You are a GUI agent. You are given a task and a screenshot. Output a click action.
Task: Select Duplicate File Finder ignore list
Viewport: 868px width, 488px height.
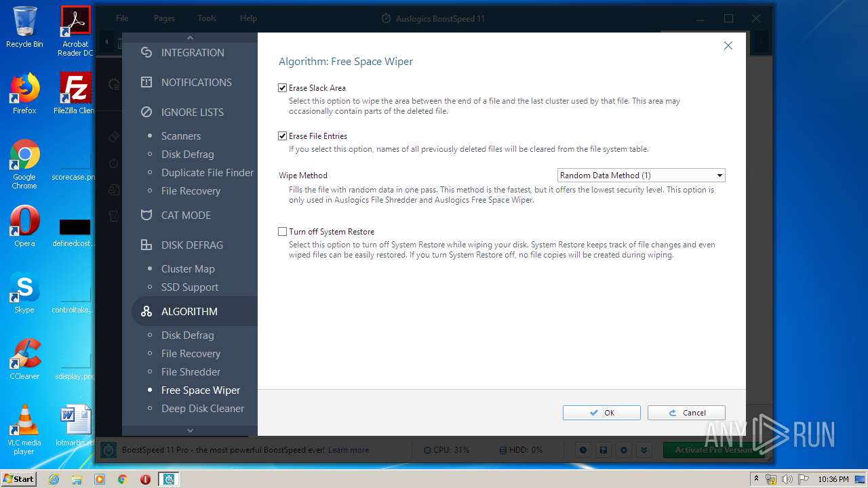coord(208,172)
